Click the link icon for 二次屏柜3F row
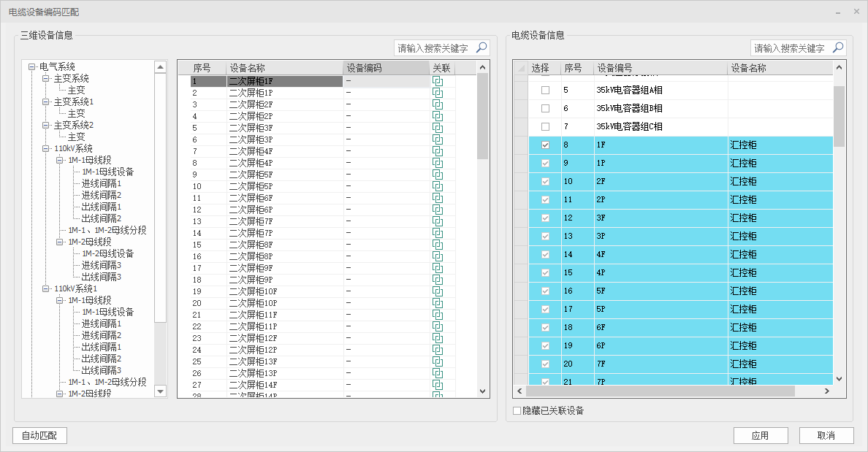This screenshot has height=452, width=868. point(438,128)
